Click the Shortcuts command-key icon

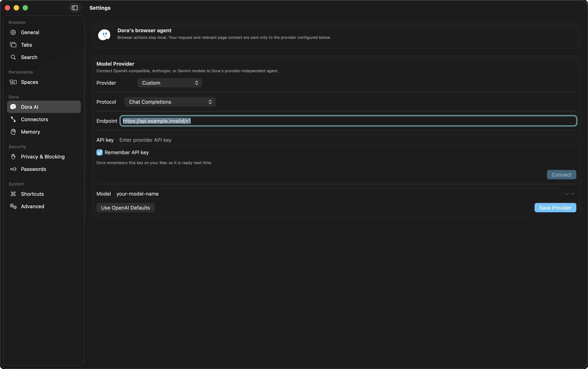point(13,194)
